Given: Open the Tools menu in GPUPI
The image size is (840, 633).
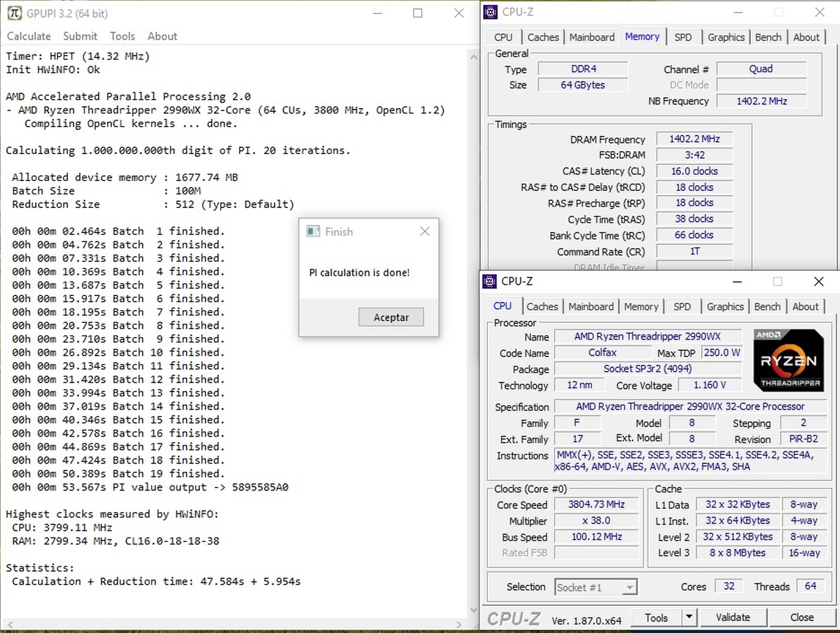Looking at the screenshot, I should tap(122, 36).
